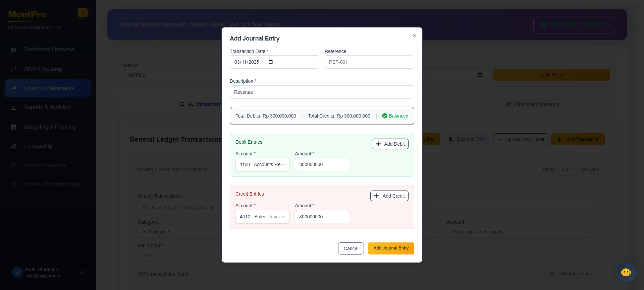644x290 pixels.
Task: Click the Add Credit button
Action: pos(389,196)
